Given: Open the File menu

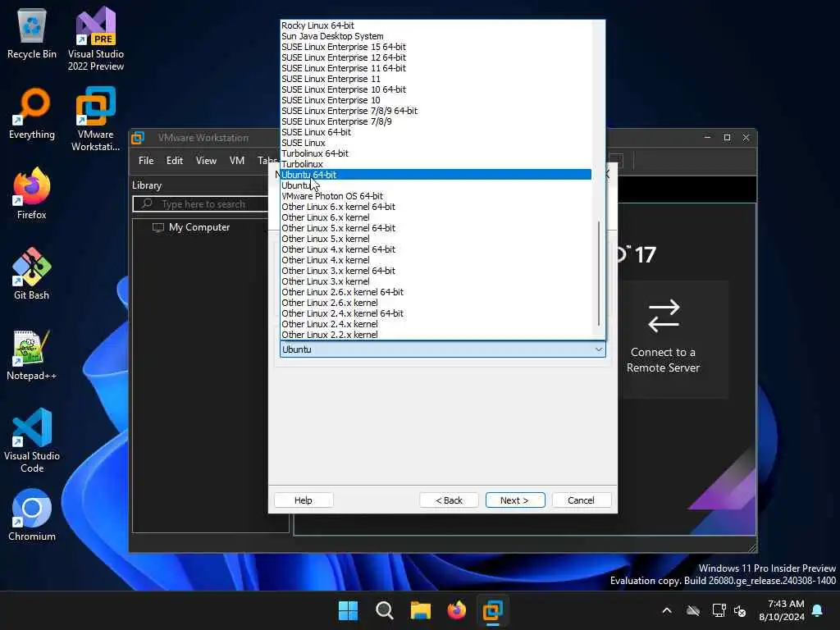Looking at the screenshot, I should pos(146,161).
